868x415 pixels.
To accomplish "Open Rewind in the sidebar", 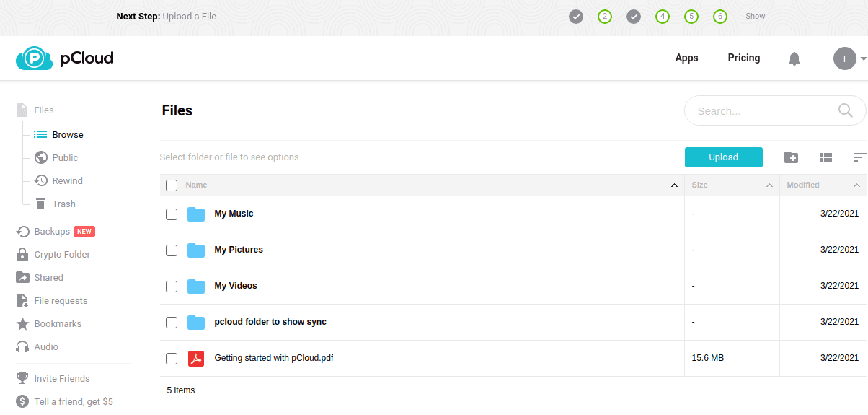I will coord(68,181).
